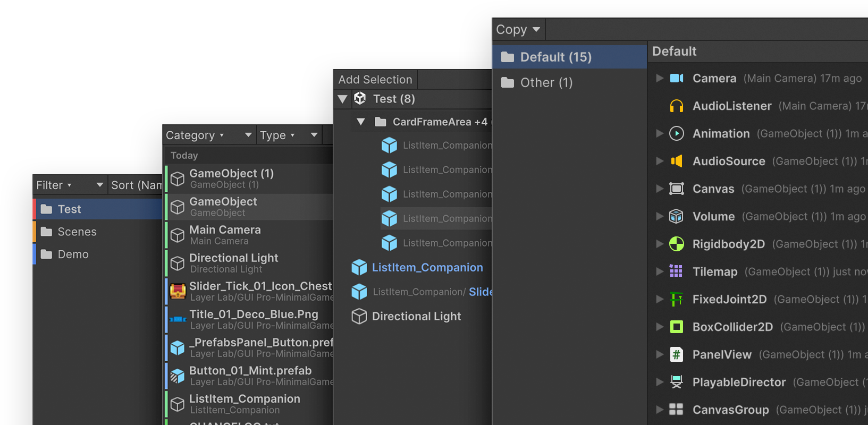The width and height of the screenshot is (868, 425).
Task: Expand the Tilemap component entry
Action: (x=660, y=271)
